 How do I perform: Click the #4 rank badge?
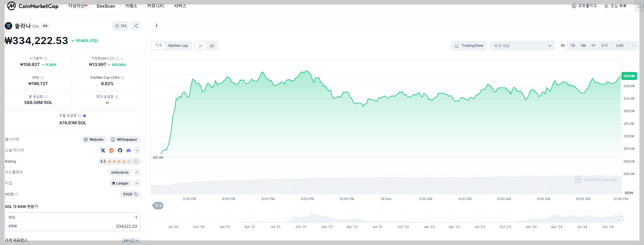45,26
